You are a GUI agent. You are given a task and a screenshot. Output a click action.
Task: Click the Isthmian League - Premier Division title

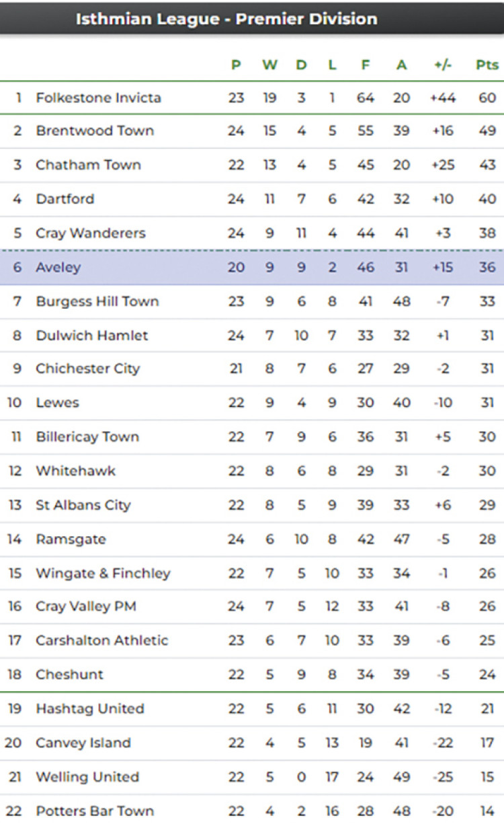[x=226, y=19]
